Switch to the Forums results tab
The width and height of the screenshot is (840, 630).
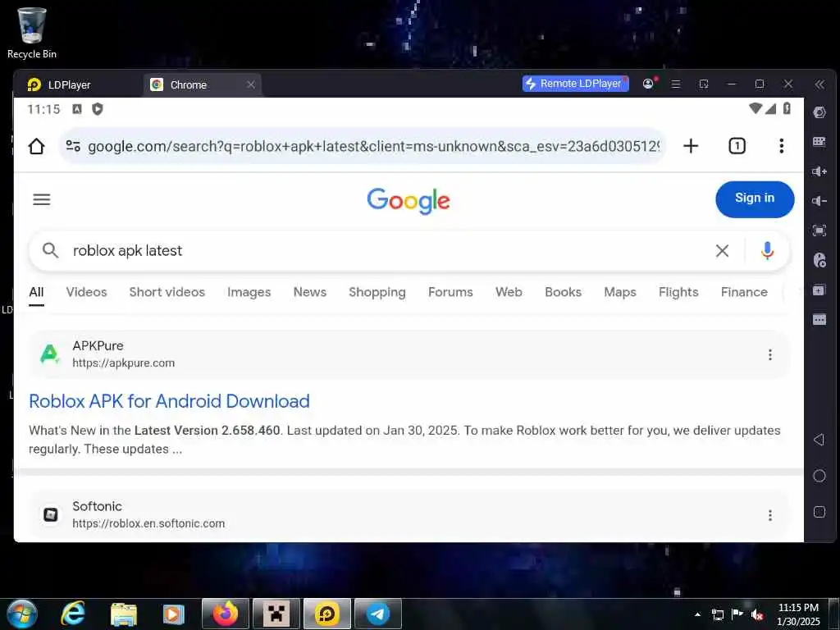click(x=450, y=292)
